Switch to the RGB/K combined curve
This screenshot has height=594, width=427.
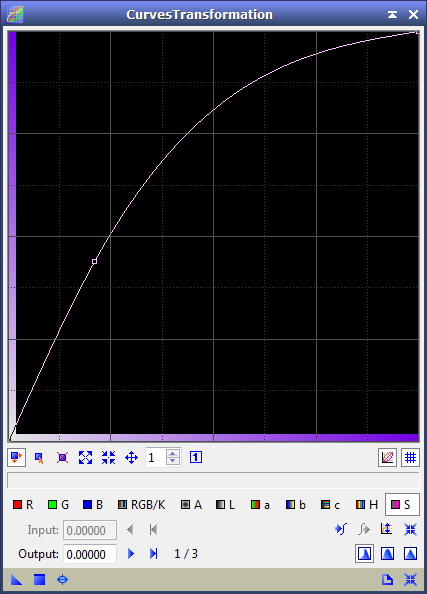pyautogui.click(x=142, y=505)
